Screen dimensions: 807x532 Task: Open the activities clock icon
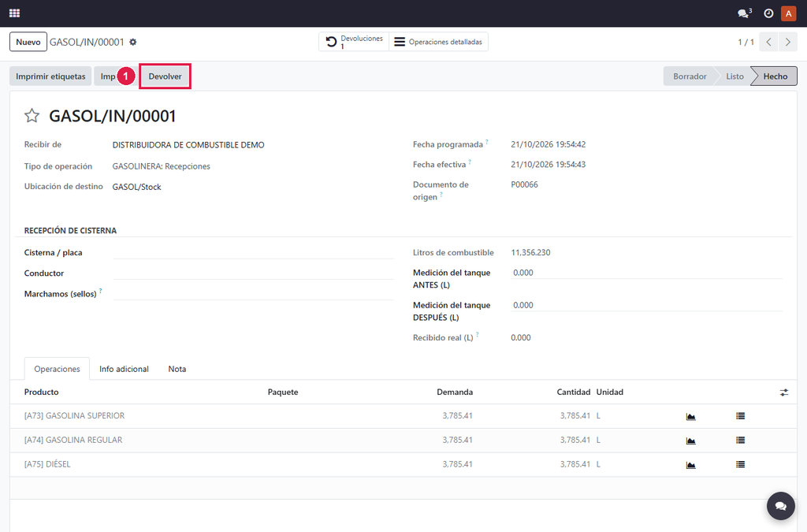pyautogui.click(x=768, y=13)
